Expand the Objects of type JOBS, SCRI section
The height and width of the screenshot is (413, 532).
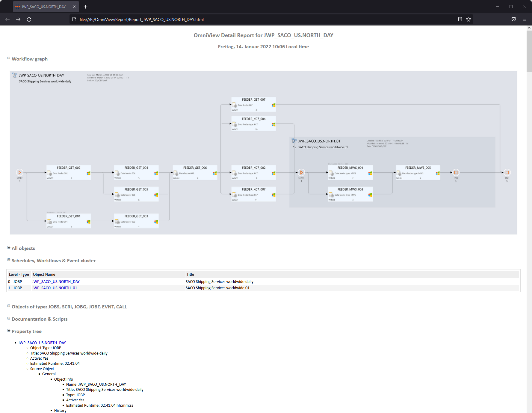(9, 306)
